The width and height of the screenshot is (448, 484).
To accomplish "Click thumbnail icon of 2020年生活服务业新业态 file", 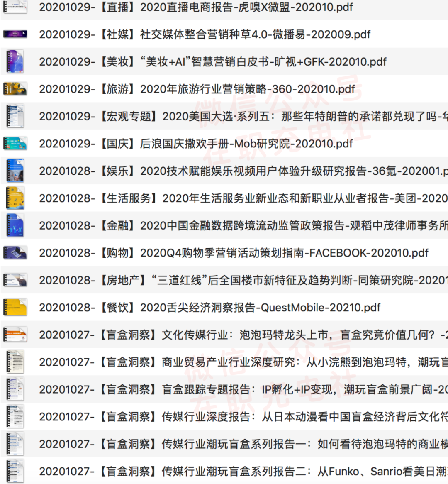I will tap(15, 198).
